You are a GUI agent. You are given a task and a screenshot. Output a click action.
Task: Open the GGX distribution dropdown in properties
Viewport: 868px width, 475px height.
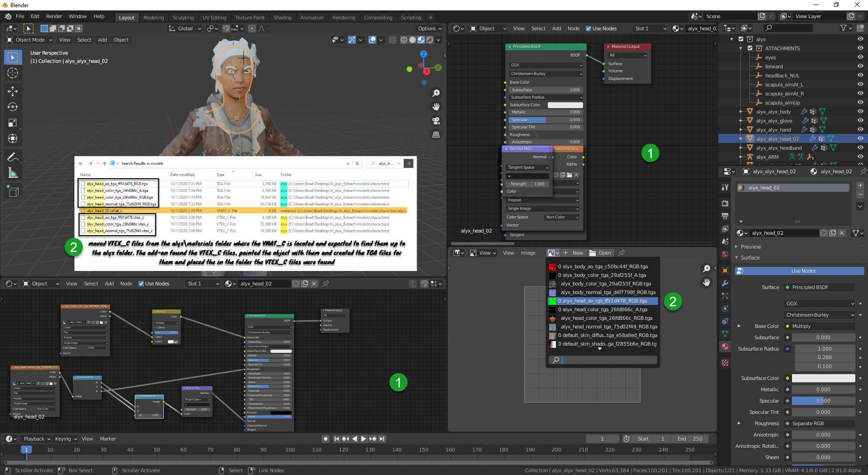(820, 304)
